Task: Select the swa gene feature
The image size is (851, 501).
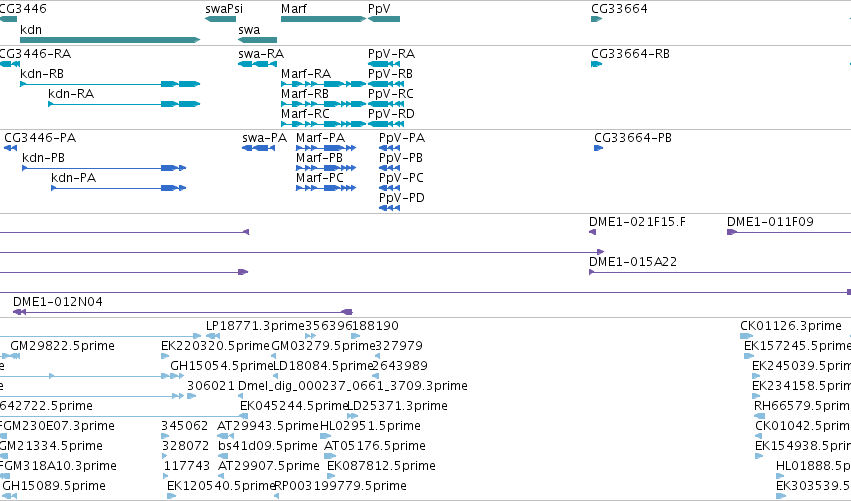Action: [257, 40]
